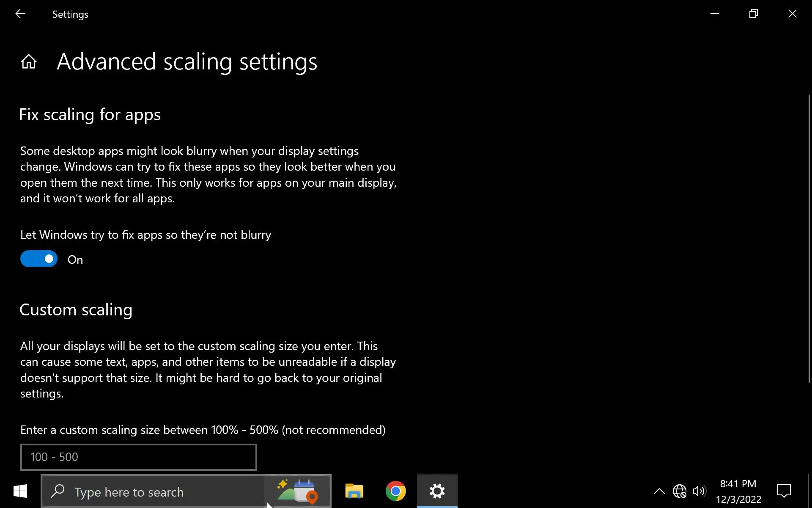Screen dimensions: 812x508
Task: Minimize the Settings window
Action: (714, 14)
